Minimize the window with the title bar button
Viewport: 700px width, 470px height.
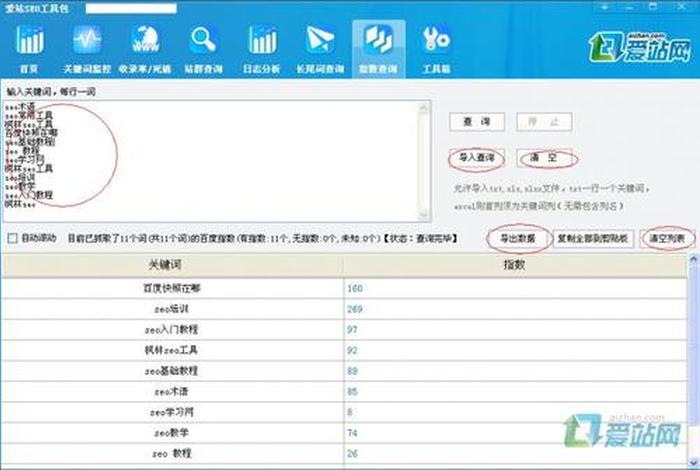(x=629, y=7)
